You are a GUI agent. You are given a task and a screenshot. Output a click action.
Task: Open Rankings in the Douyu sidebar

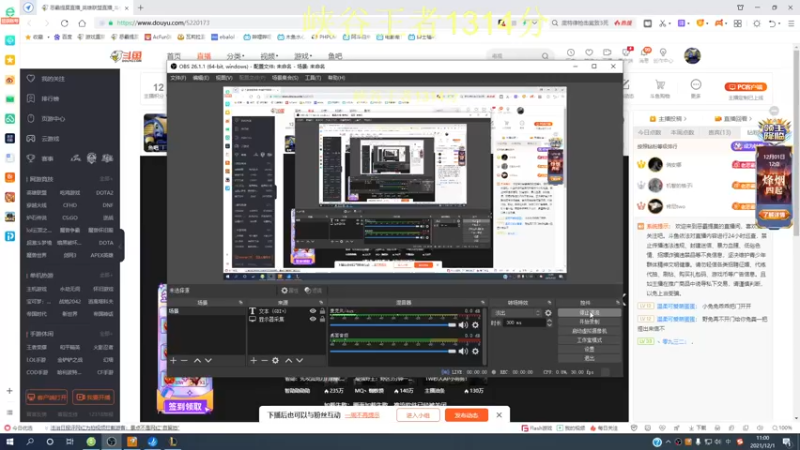(50, 98)
